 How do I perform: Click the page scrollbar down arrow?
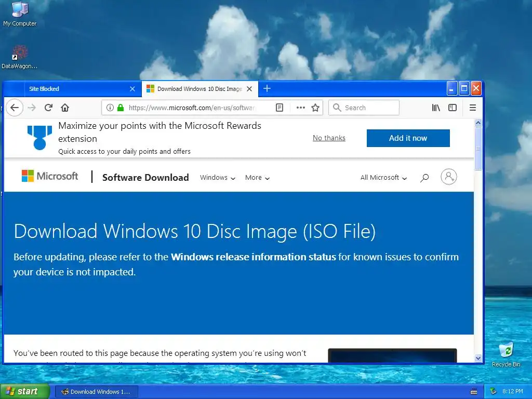click(x=478, y=358)
